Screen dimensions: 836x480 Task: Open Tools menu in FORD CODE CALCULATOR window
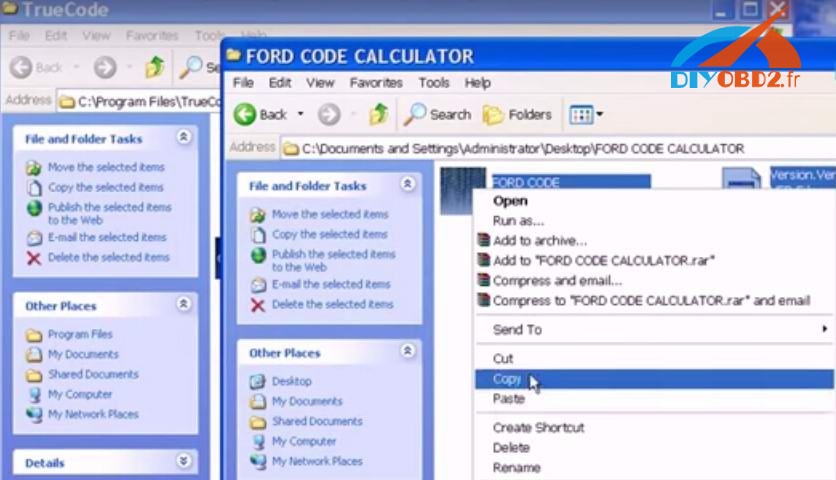coord(433,83)
